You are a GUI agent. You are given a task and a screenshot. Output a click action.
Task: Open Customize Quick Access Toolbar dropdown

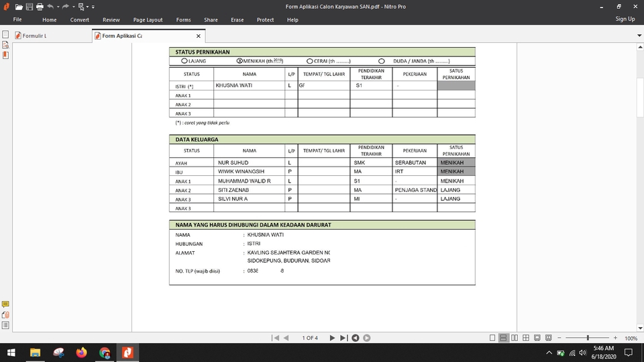[93, 7]
